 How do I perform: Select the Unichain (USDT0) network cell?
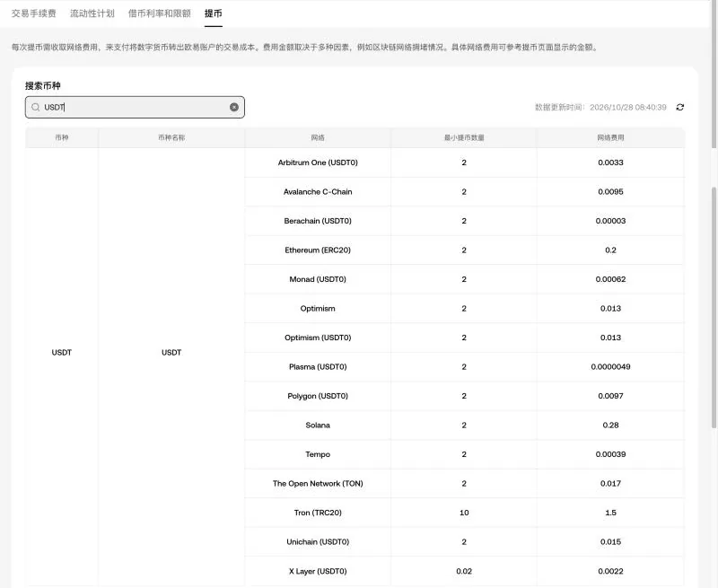tap(318, 541)
